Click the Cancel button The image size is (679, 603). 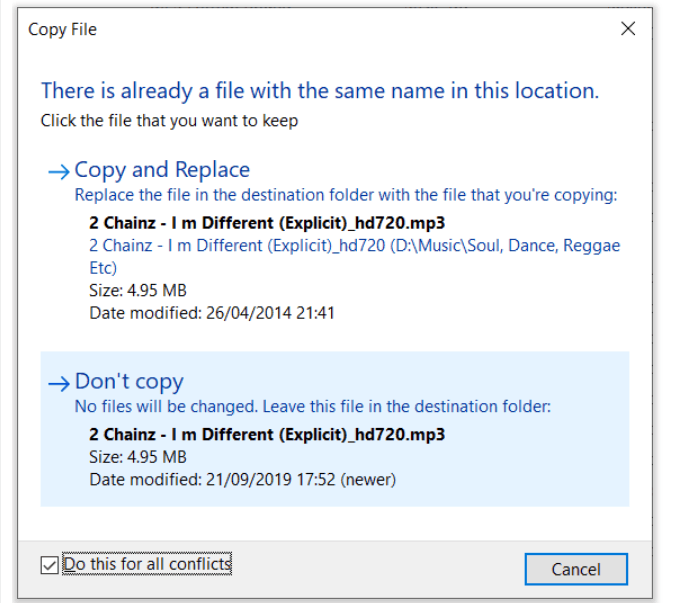576,569
